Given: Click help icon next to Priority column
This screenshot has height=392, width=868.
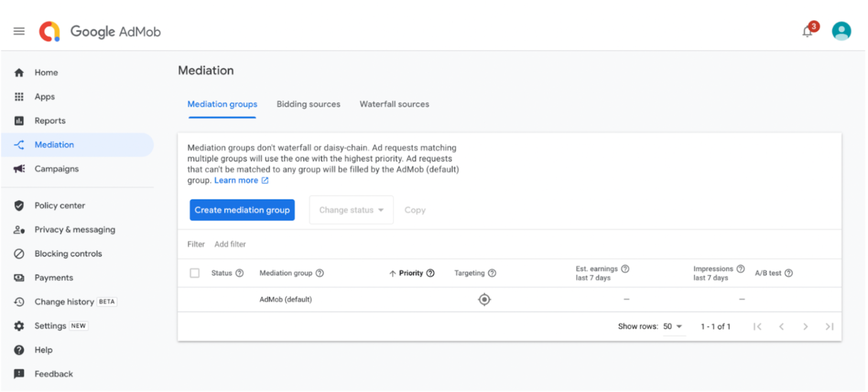Looking at the screenshot, I should pyautogui.click(x=430, y=273).
